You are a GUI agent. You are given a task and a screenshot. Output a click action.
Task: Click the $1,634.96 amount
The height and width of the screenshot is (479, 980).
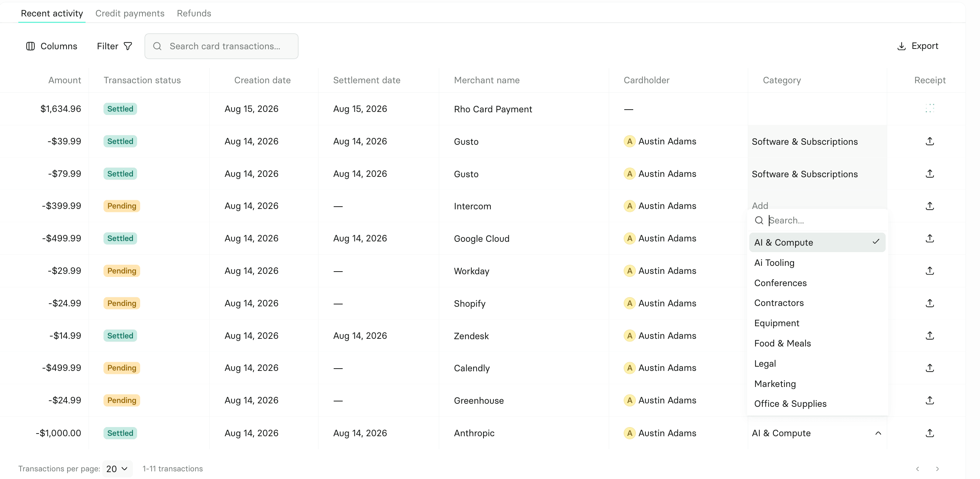point(61,109)
